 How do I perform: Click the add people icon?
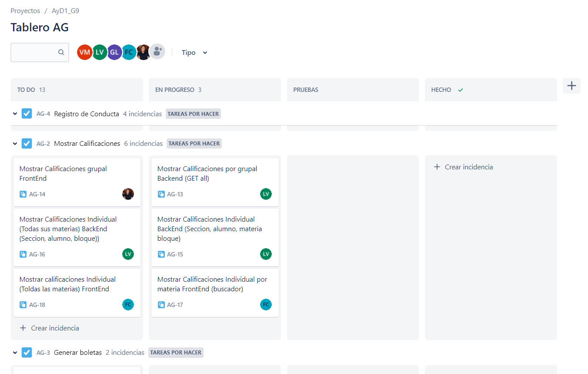click(x=157, y=52)
